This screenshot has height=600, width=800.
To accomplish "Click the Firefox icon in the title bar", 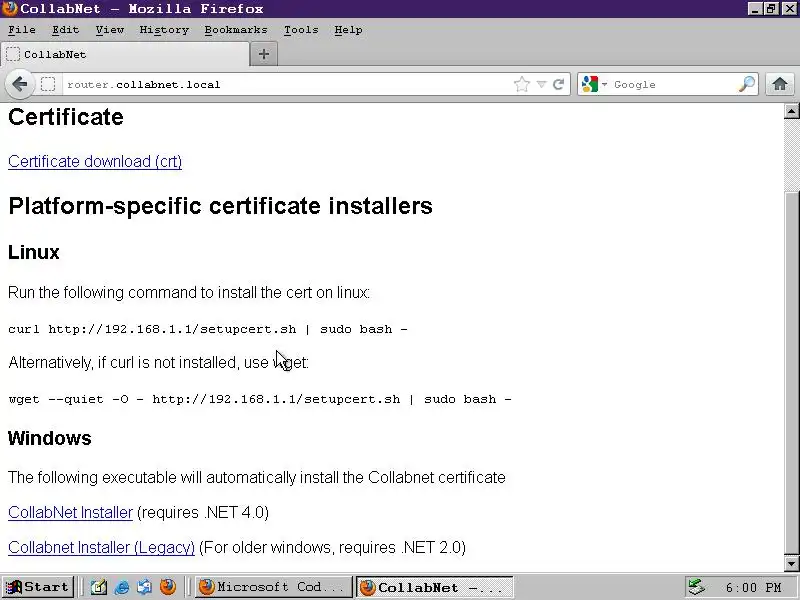I will coord(9,9).
